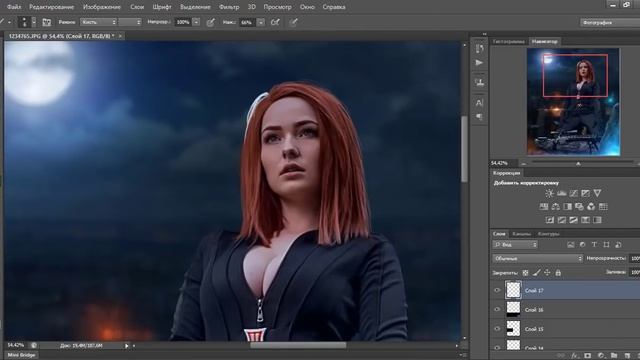Toggle tablet pressure for opacity
Image resolution: width=640 pixels, height=360 pixels.
pyautogui.click(x=211, y=22)
